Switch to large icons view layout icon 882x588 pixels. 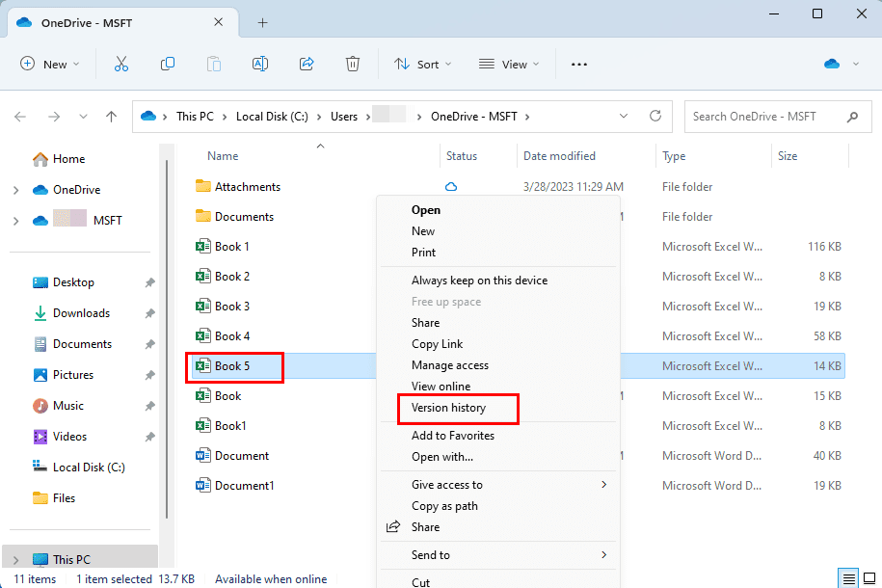869,578
